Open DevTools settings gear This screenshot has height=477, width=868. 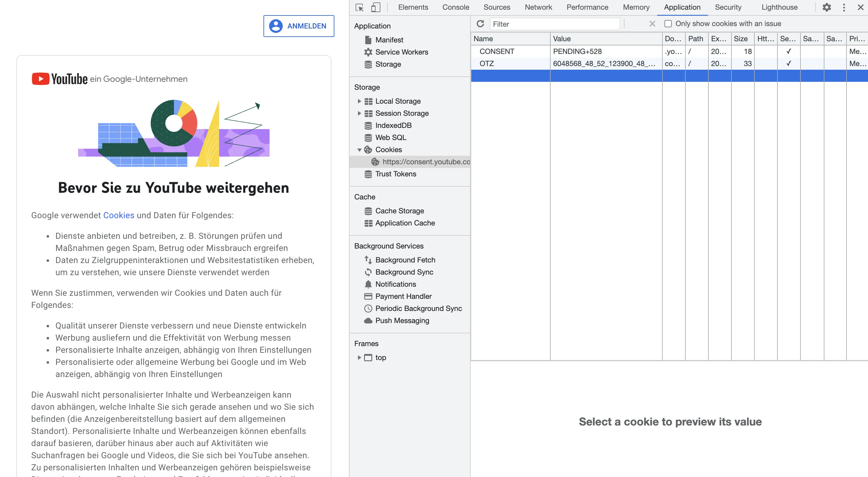point(827,7)
